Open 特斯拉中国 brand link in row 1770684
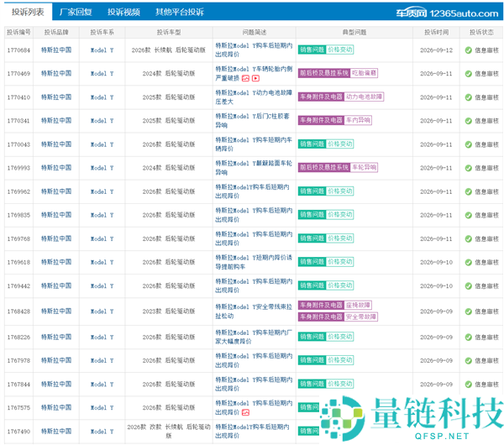504x445 pixels. click(x=56, y=50)
